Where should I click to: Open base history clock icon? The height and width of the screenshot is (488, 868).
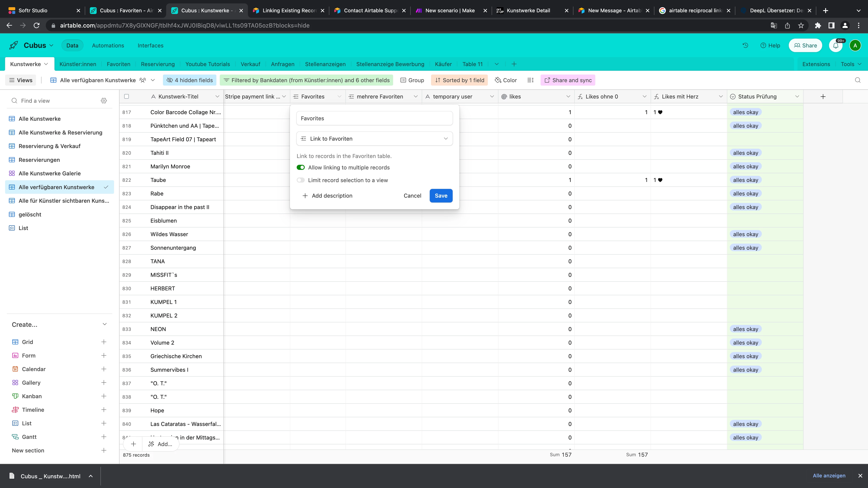745,46
